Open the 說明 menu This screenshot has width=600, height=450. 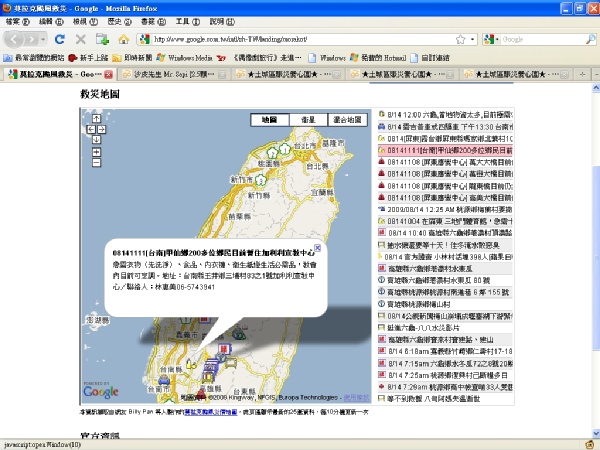222,22
